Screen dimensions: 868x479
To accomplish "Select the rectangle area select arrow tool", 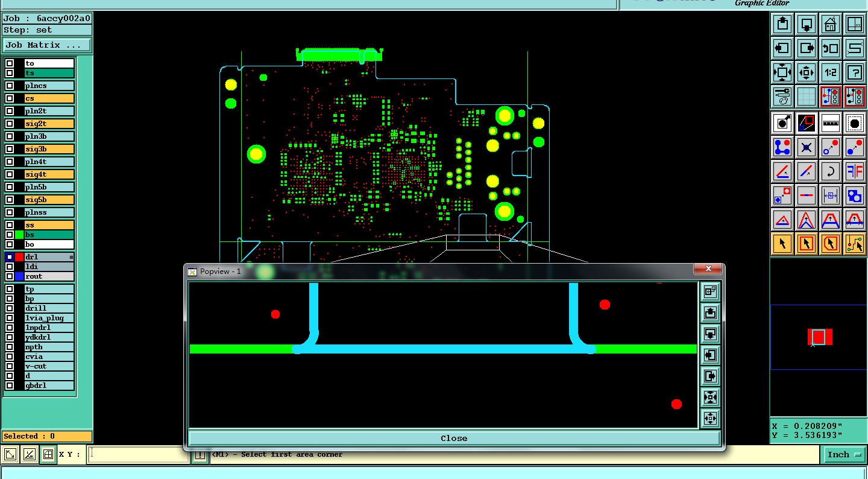I will (x=807, y=244).
